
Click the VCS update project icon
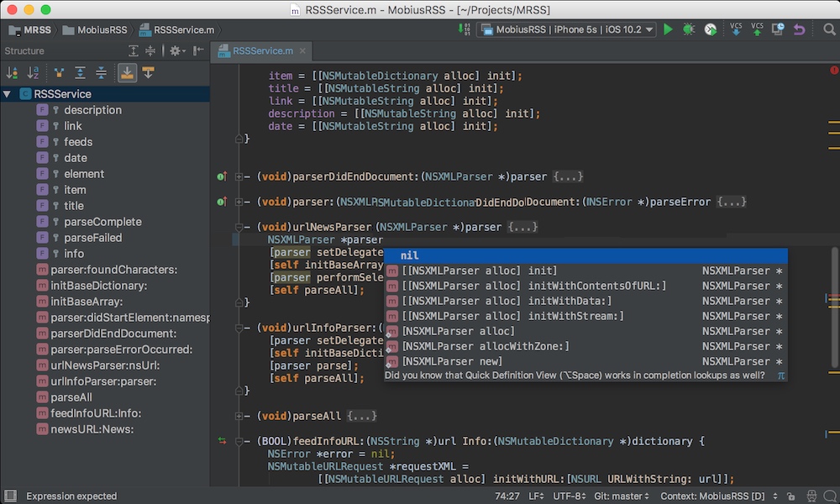pos(736,29)
